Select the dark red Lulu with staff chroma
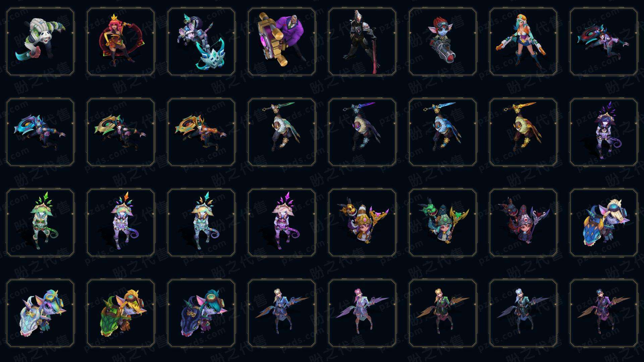 pos(523,223)
